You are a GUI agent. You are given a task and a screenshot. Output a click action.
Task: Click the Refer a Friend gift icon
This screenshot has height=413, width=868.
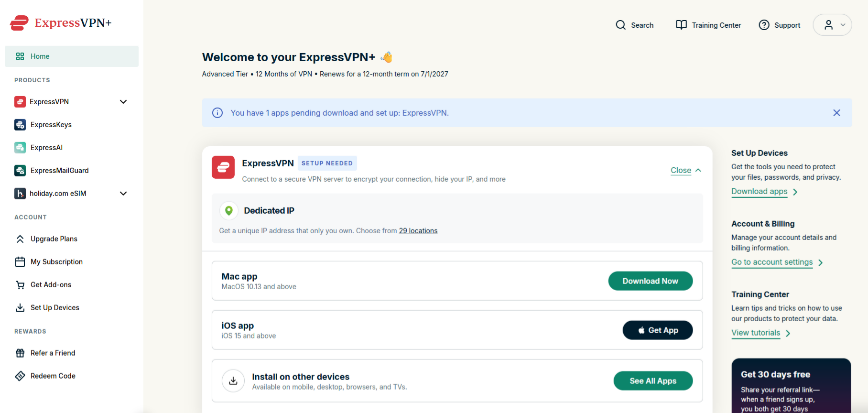point(20,353)
